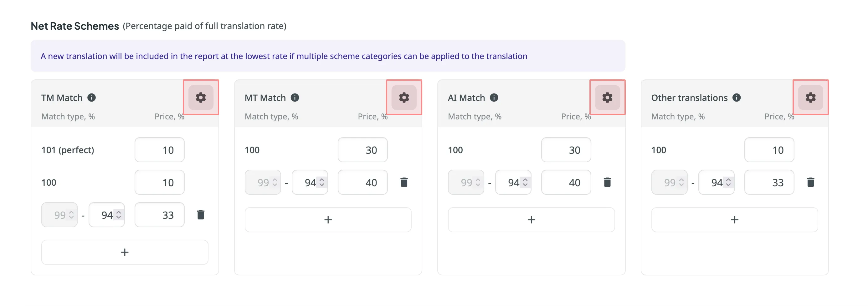Add a new row in MT Match

(327, 219)
